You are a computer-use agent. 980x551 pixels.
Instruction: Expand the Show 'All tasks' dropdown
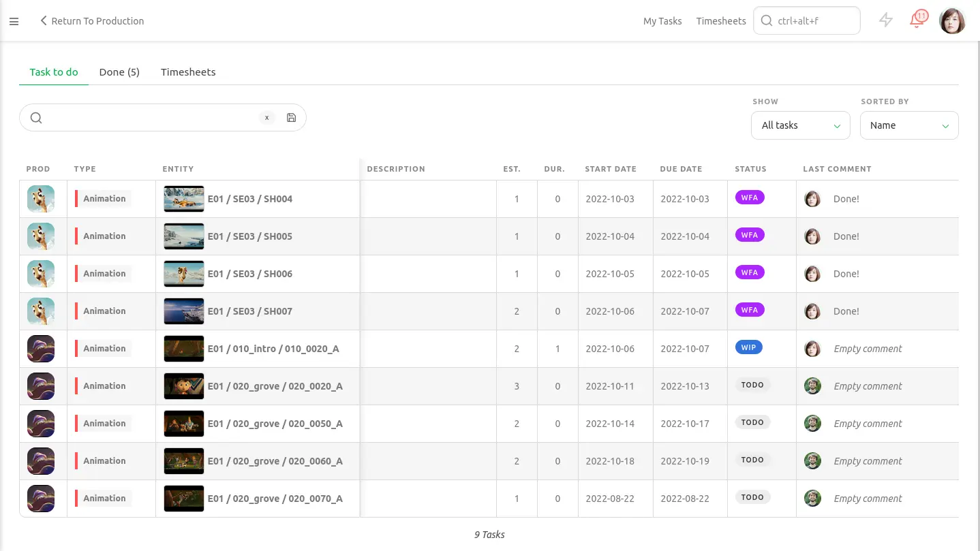coord(800,125)
